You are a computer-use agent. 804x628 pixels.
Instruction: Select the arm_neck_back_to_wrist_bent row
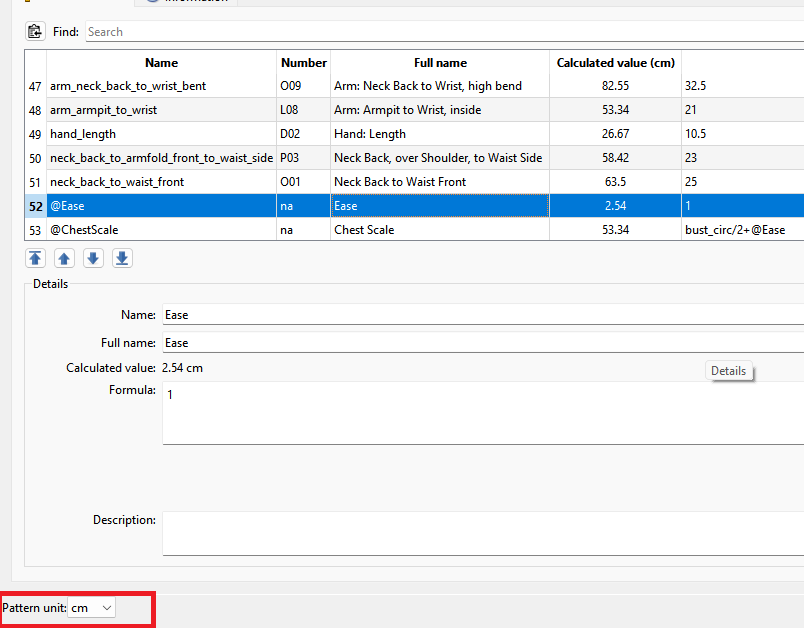(128, 86)
